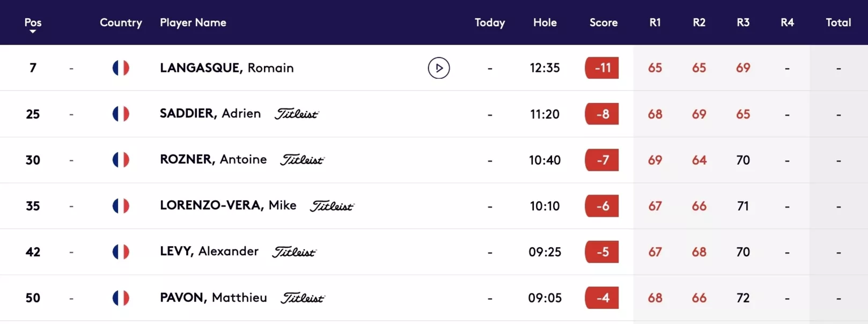Sort using the Pos column arrow
The height and width of the screenshot is (324, 868).
click(33, 32)
